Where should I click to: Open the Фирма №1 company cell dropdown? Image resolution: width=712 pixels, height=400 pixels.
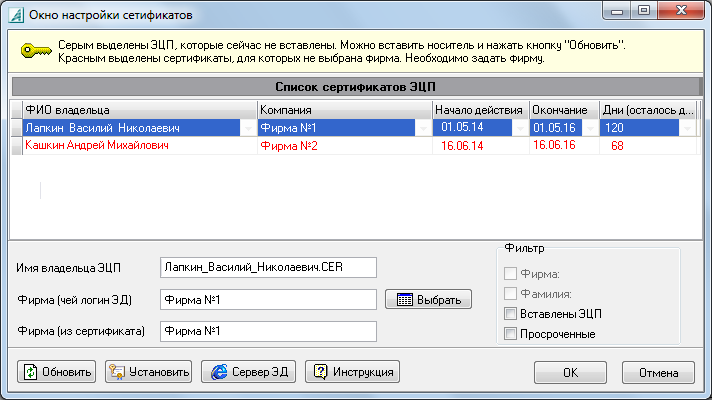421,128
